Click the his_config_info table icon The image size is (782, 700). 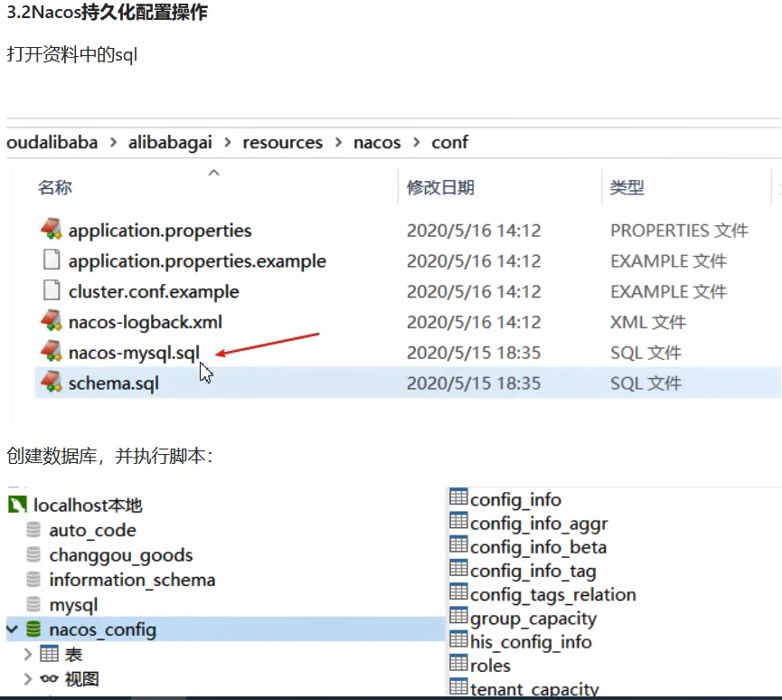point(458,639)
